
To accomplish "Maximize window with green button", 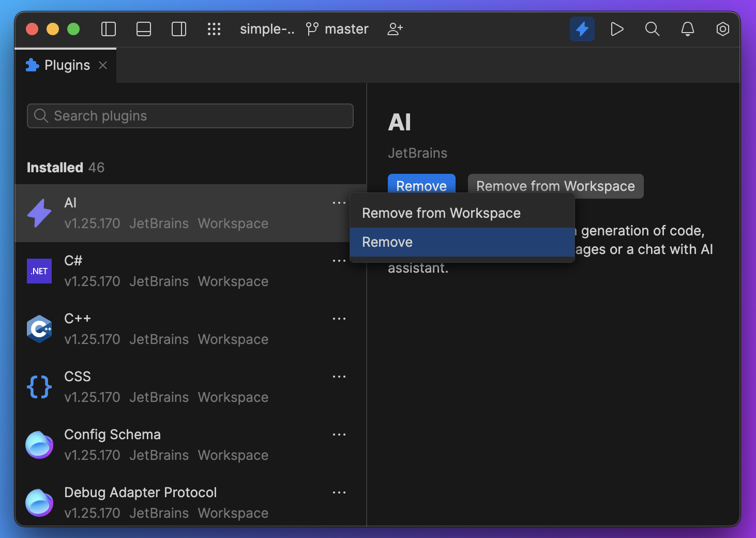I will [x=73, y=29].
